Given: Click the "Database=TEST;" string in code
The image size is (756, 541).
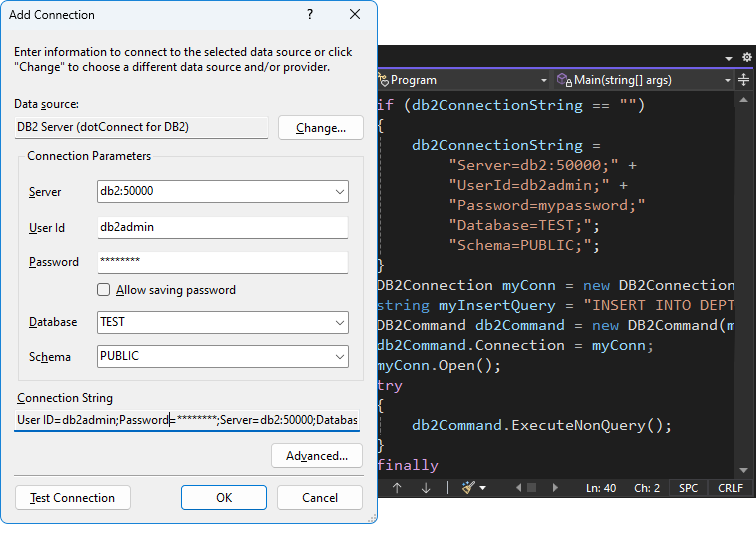Looking at the screenshot, I should (x=520, y=225).
